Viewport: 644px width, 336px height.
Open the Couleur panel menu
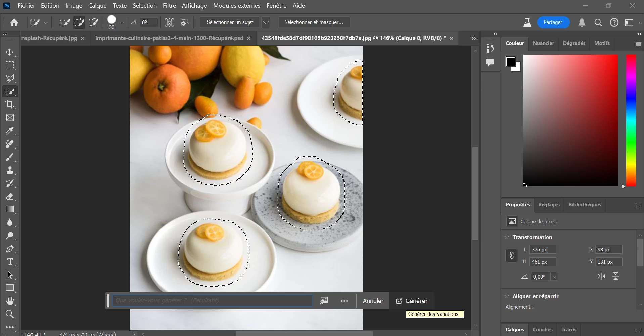point(639,44)
